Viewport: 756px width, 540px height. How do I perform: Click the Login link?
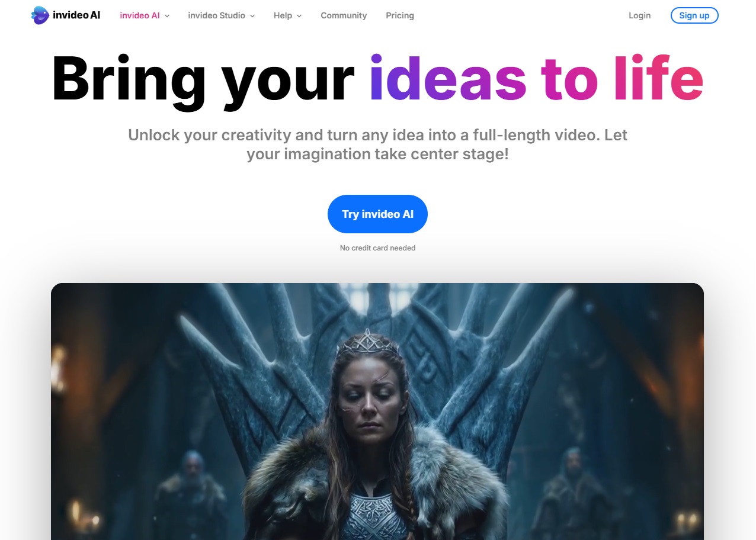[639, 15]
